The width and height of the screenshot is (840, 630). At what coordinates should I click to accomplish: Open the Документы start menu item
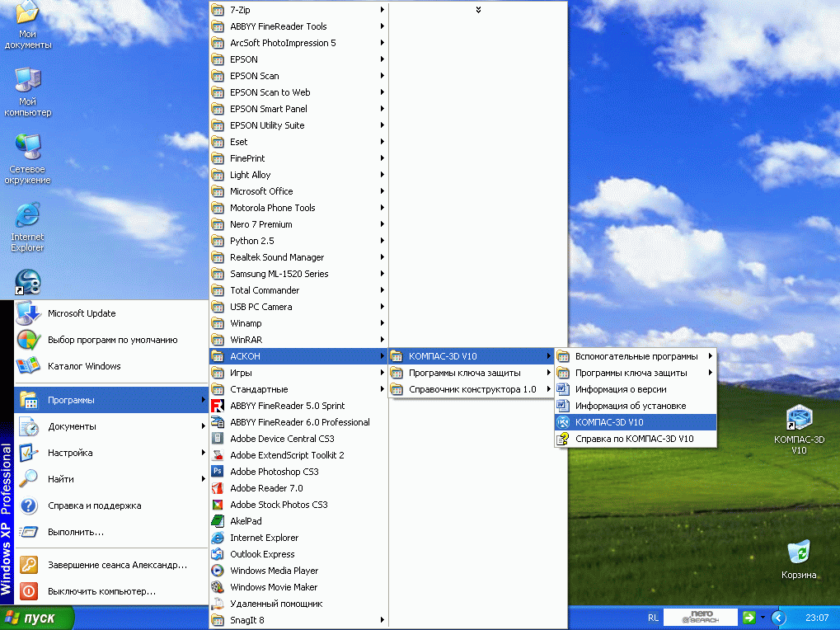point(111,426)
